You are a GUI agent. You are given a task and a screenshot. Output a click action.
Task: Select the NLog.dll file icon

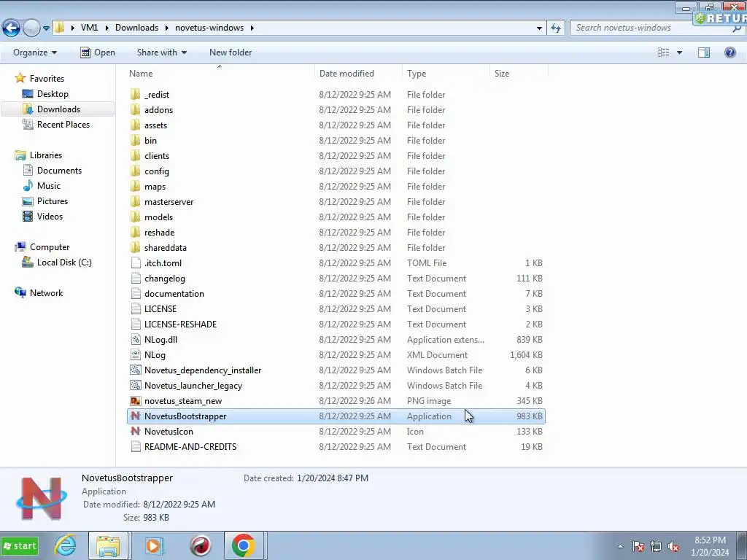135,340
